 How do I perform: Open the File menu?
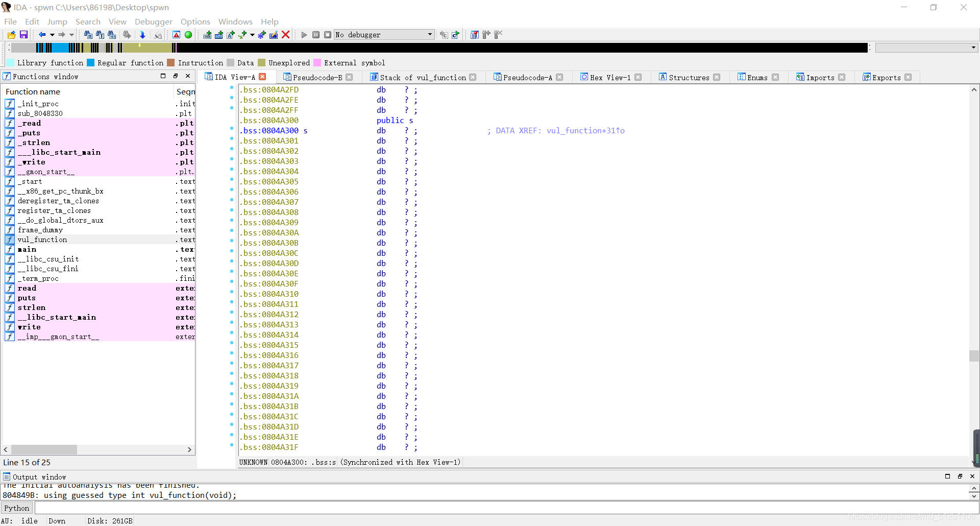pyautogui.click(x=10, y=21)
